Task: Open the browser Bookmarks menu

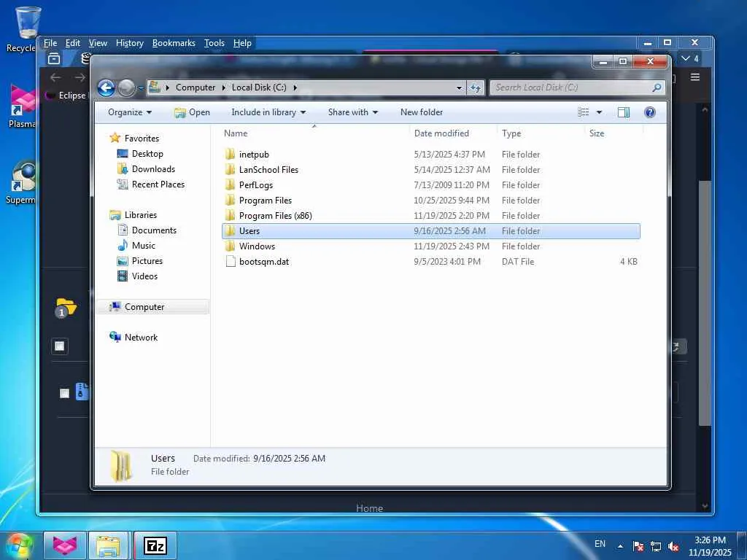Action: tap(174, 43)
